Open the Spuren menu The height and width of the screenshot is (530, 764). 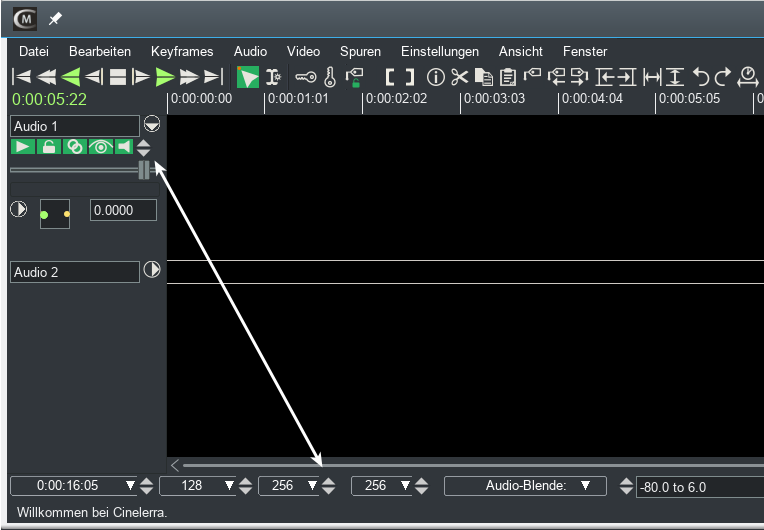tap(360, 52)
